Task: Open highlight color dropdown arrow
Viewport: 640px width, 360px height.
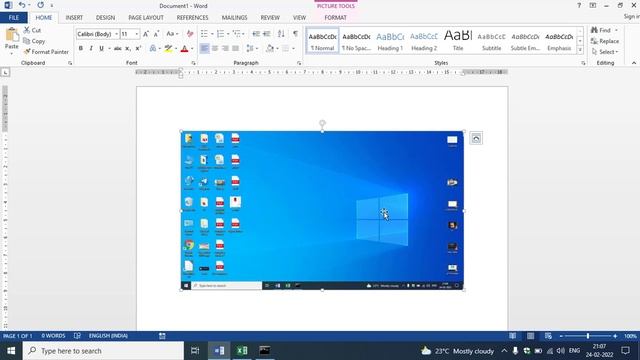Action: click(x=176, y=49)
